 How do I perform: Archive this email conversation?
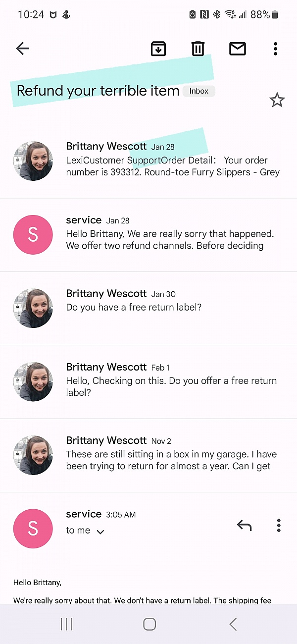[x=158, y=49]
